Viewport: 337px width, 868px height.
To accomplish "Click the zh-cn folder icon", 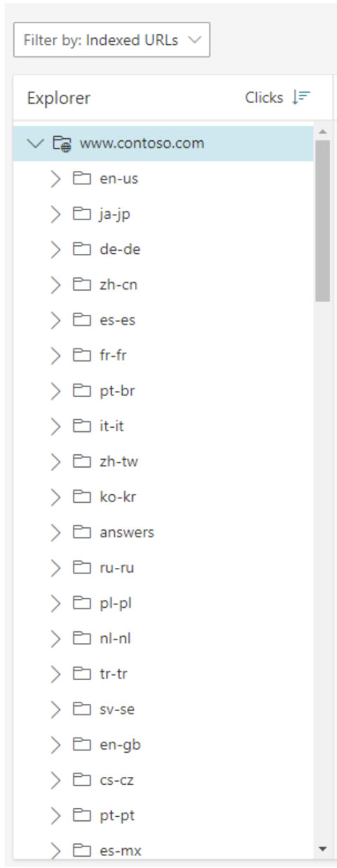I will pos(83,285).
